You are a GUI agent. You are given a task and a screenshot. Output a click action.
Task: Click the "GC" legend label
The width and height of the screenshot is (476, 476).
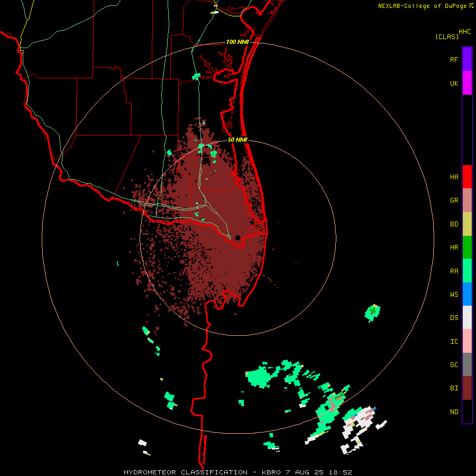(x=454, y=365)
